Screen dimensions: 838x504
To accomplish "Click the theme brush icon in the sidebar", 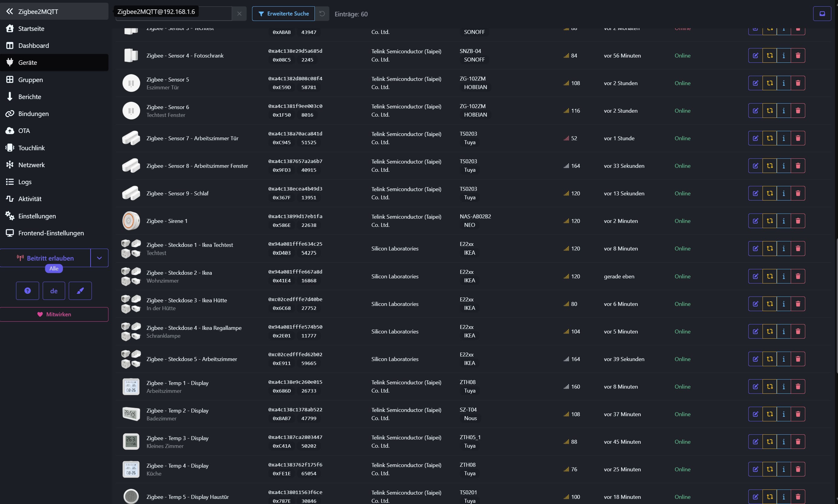I will point(80,291).
